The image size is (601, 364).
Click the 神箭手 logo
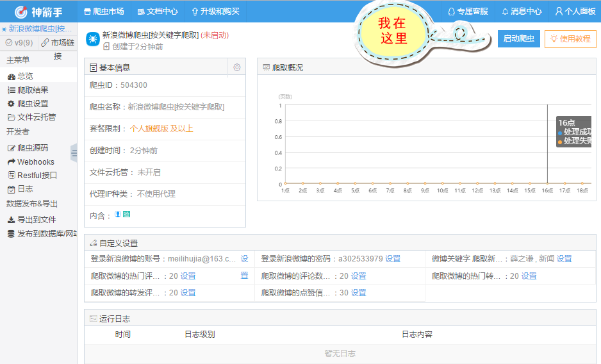[x=38, y=12]
